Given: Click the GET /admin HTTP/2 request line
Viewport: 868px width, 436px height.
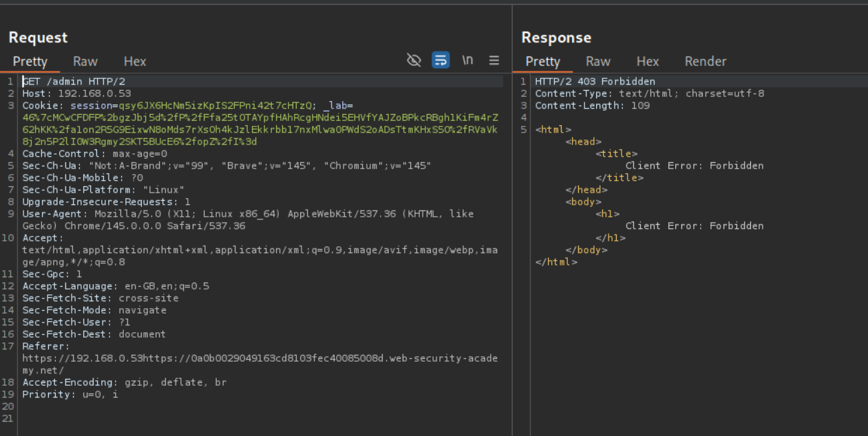Looking at the screenshot, I should (74, 82).
